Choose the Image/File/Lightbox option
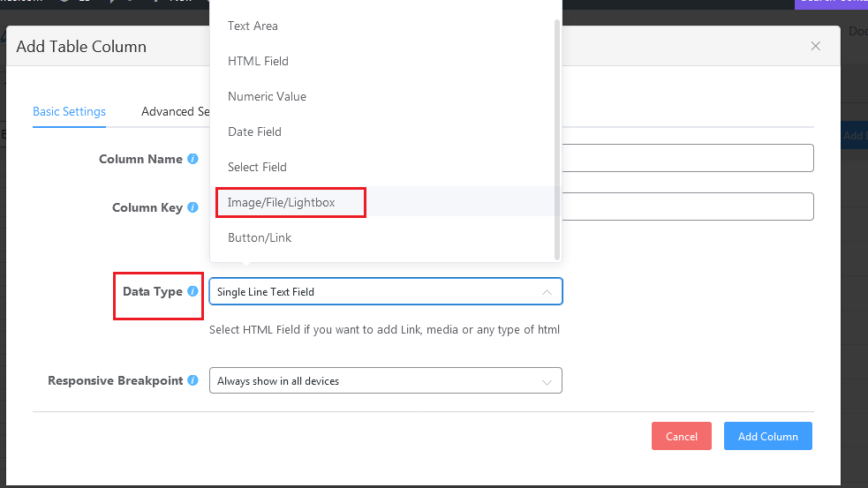Screen dimensions: 868x488 pyautogui.click(x=282, y=202)
